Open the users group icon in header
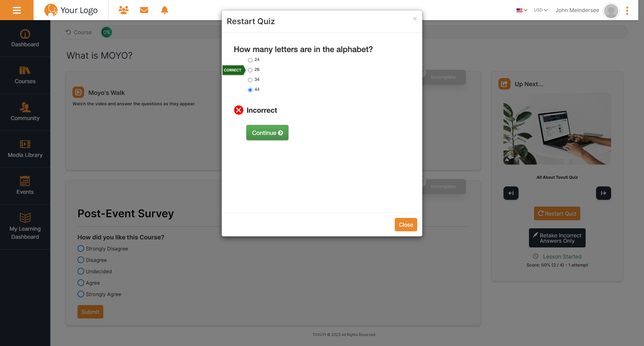 point(123,10)
